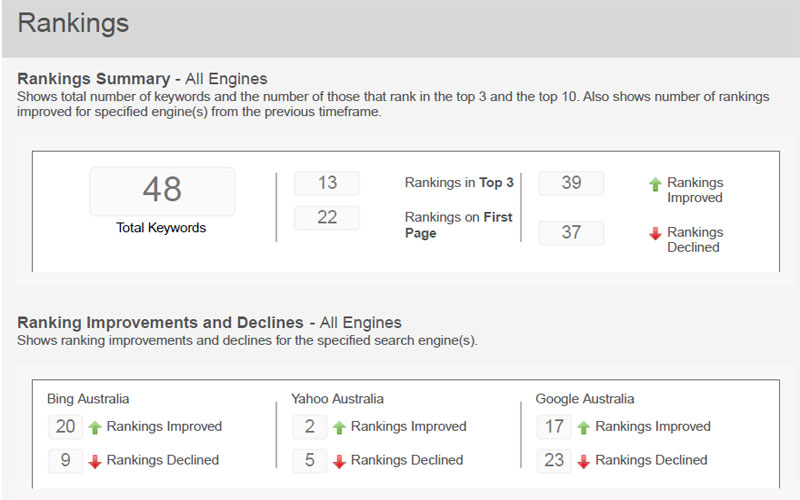Screen dimensions: 800x500
Task: Click Google Australia's green improved arrow
Action: coord(583,427)
